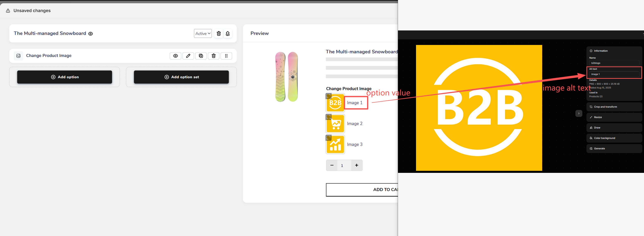Viewport: 644px width, 236px height.
Task: Toggle visibility eye on Change Product Image row
Action: pyautogui.click(x=175, y=56)
